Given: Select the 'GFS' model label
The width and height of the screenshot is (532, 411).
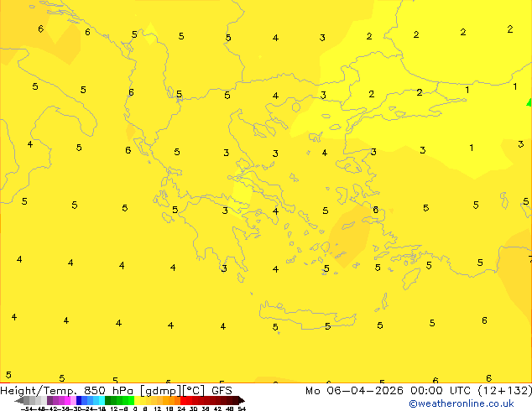Looking at the screenshot, I should click(x=222, y=391).
